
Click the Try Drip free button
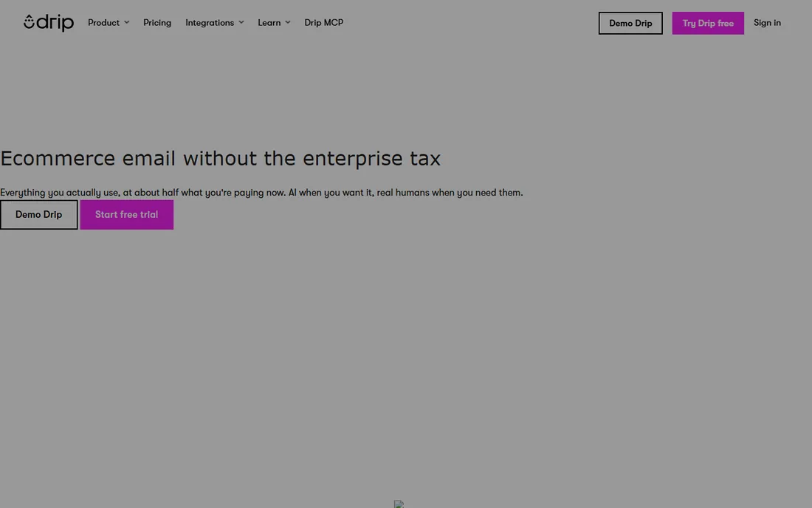point(708,24)
